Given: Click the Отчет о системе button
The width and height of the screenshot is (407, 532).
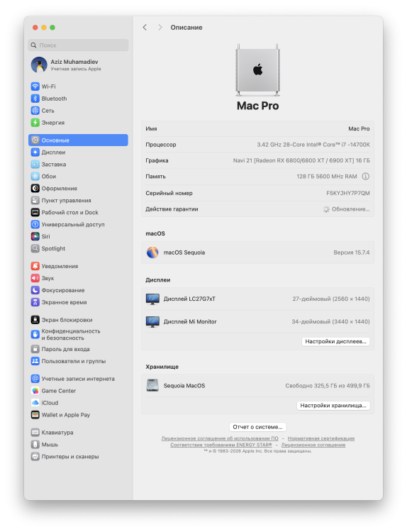Looking at the screenshot, I should click(x=258, y=427).
